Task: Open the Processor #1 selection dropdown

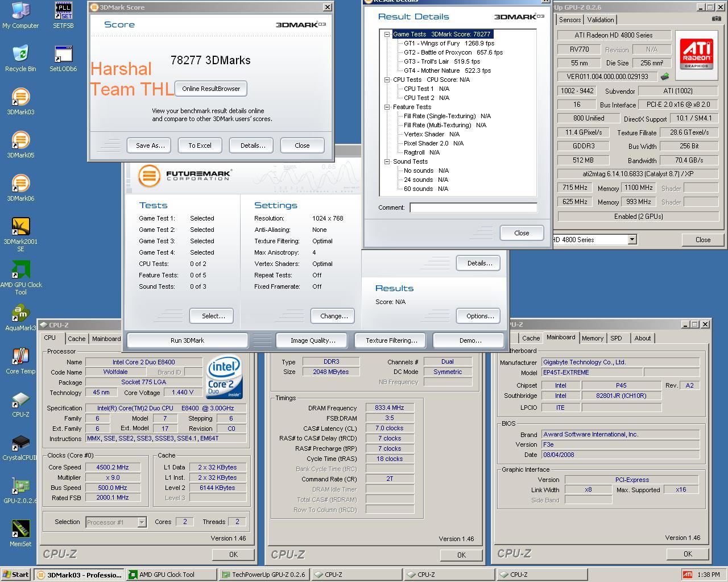Action: click(142, 522)
